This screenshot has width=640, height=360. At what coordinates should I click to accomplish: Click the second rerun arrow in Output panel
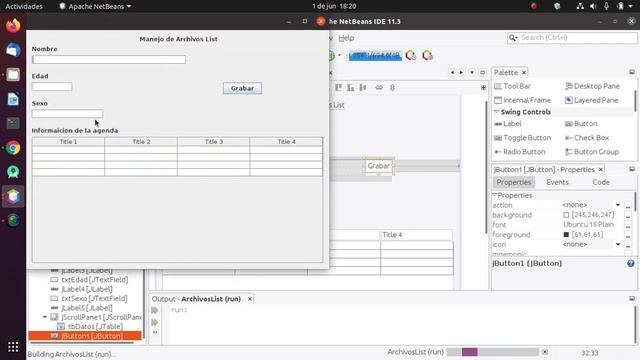coord(155,322)
